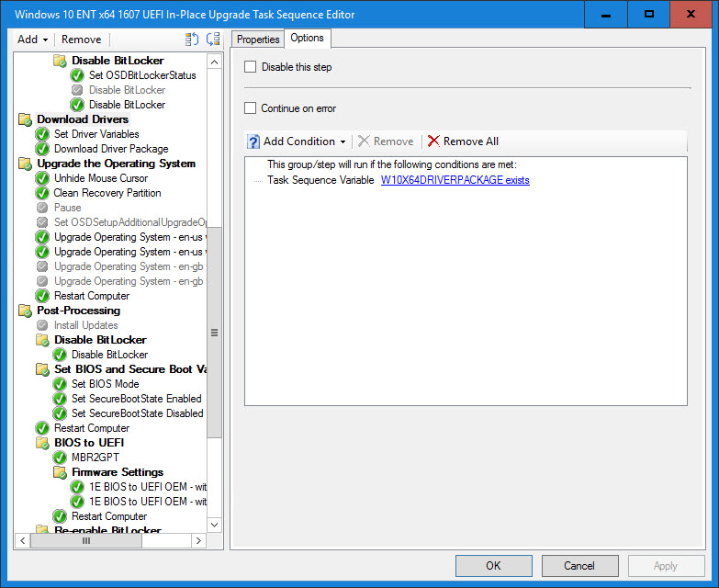Viewport: 719px width, 588px height.
Task: Click the green check icon beside Set BIOS Mode
Action: [60, 384]
